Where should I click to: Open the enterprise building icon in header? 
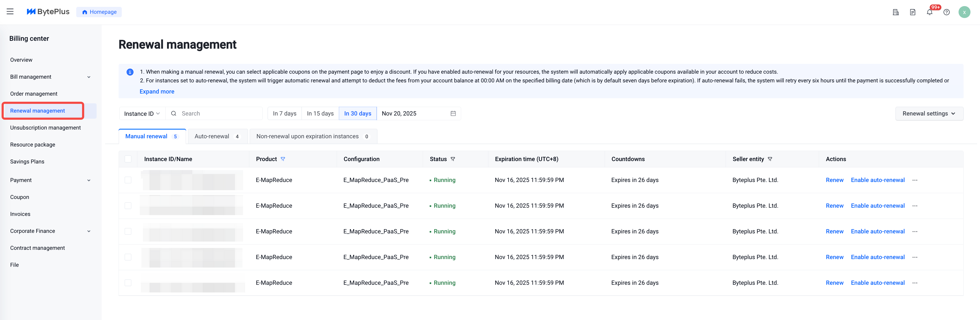896,12
